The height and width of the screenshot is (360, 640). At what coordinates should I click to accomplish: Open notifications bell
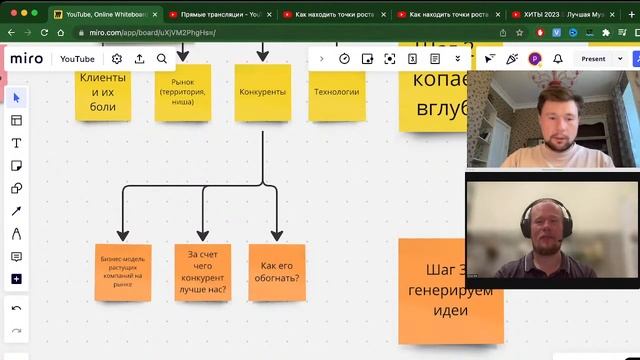point(558,59)
